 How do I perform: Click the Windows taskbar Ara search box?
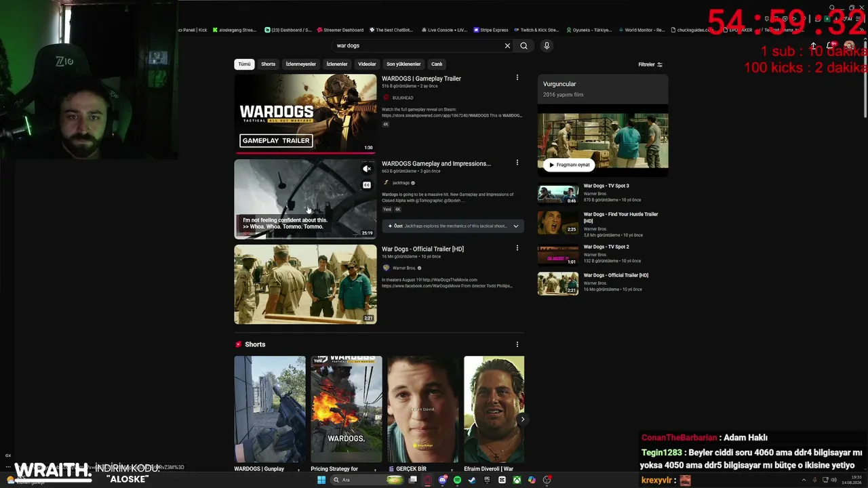[366, 480]
